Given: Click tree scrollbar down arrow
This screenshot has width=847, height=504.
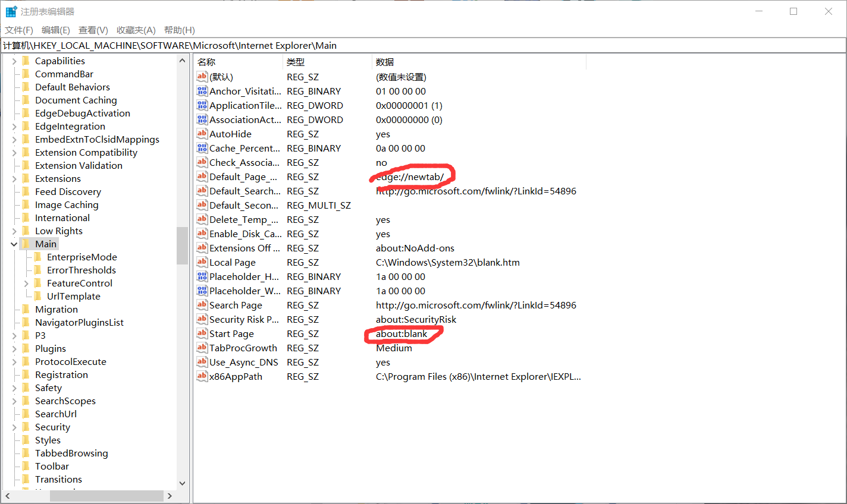Looking at the screenshot, I should 183,483.
